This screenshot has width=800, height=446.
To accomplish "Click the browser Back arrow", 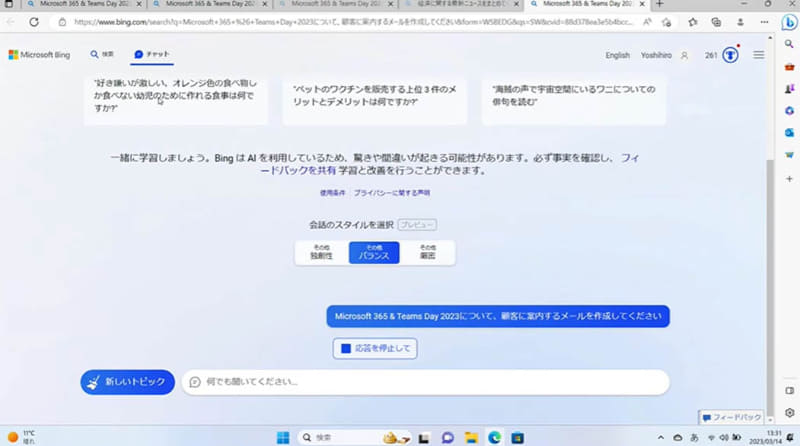I will tap(11, 22).
